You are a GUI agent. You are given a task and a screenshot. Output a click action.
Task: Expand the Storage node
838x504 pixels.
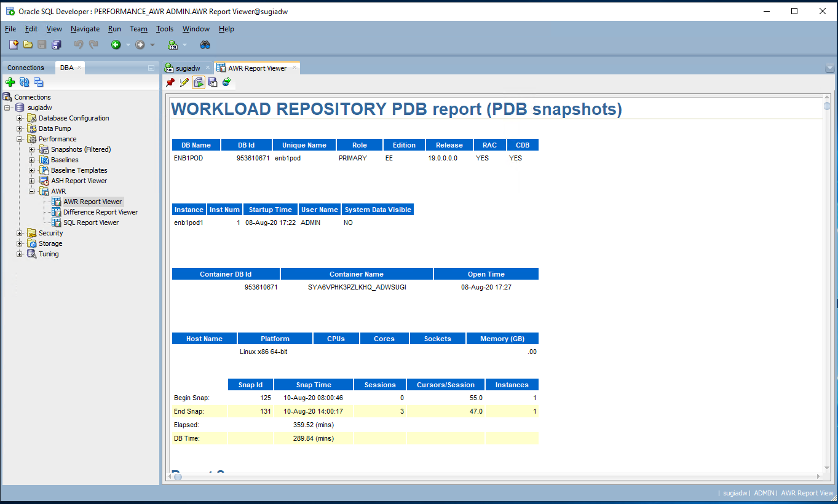(x=20, y=243)
